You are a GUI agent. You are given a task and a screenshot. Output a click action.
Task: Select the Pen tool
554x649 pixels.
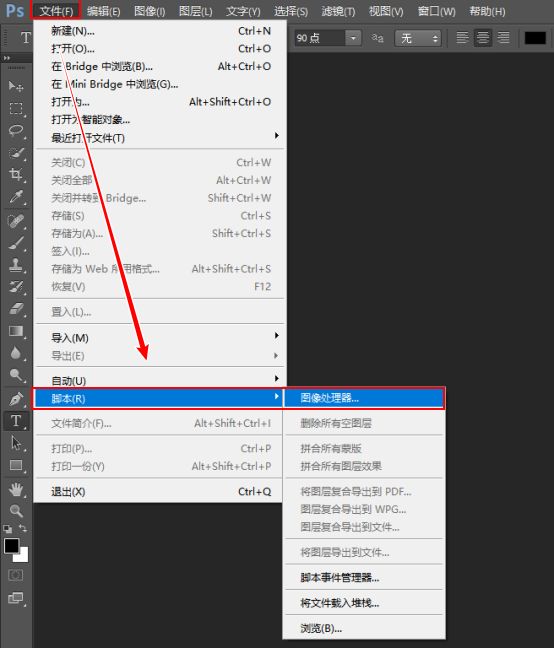(x=16, y=399)
